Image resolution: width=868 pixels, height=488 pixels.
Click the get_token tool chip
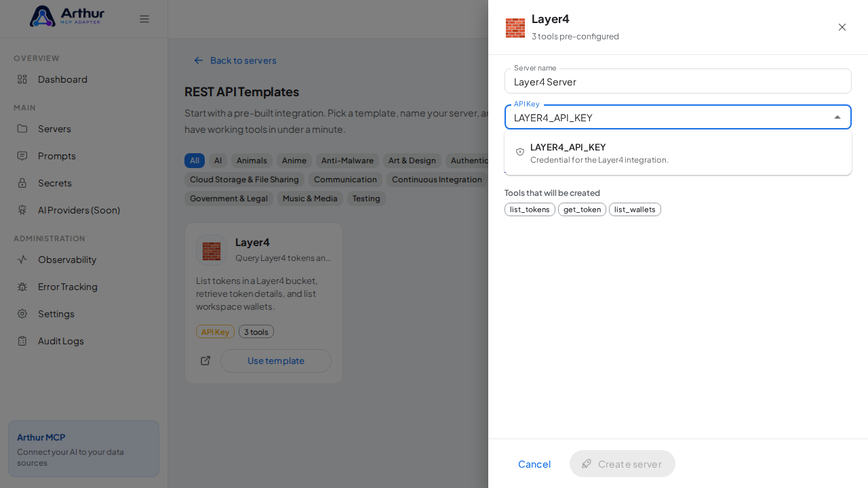coord(582,209)
